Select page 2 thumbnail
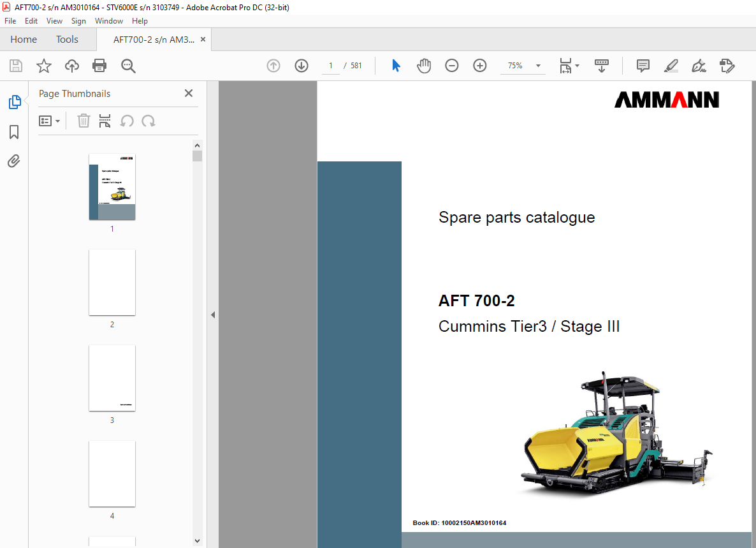This screenshot has height=548, width=756. pyautogui.click(x=112, y=283)
